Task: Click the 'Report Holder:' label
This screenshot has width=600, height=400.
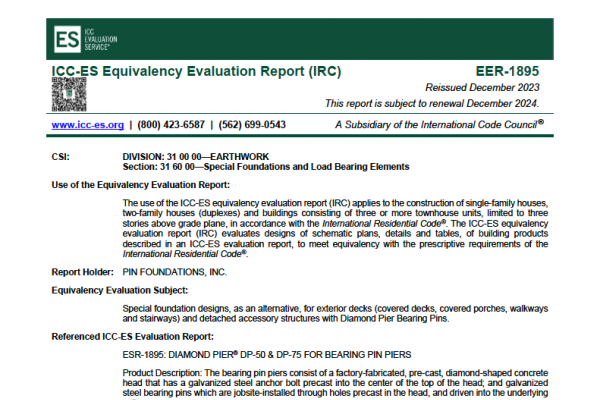Action: click(x=83, y=272)
